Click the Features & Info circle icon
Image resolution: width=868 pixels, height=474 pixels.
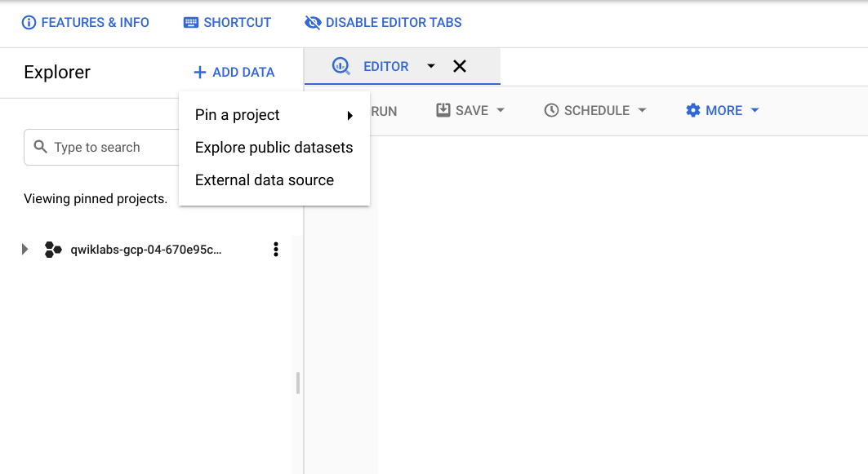[x=29, y=22]
